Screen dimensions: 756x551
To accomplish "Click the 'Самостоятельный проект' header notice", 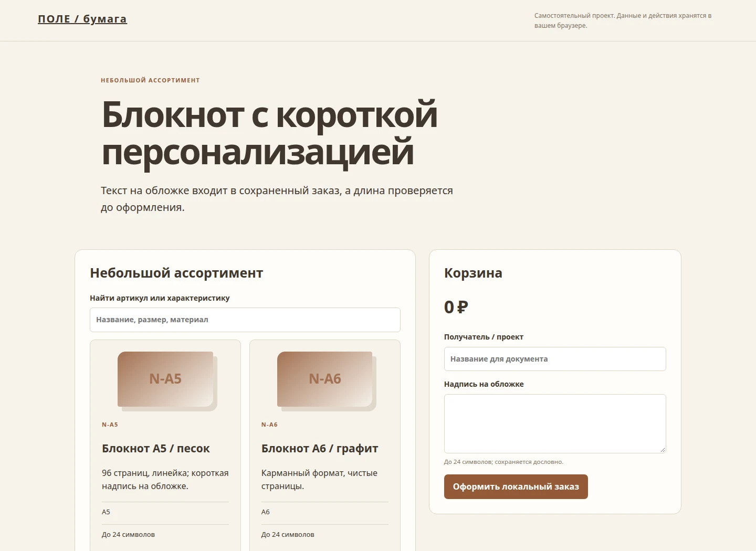I will pyautogui.click(x=623, y=20).
